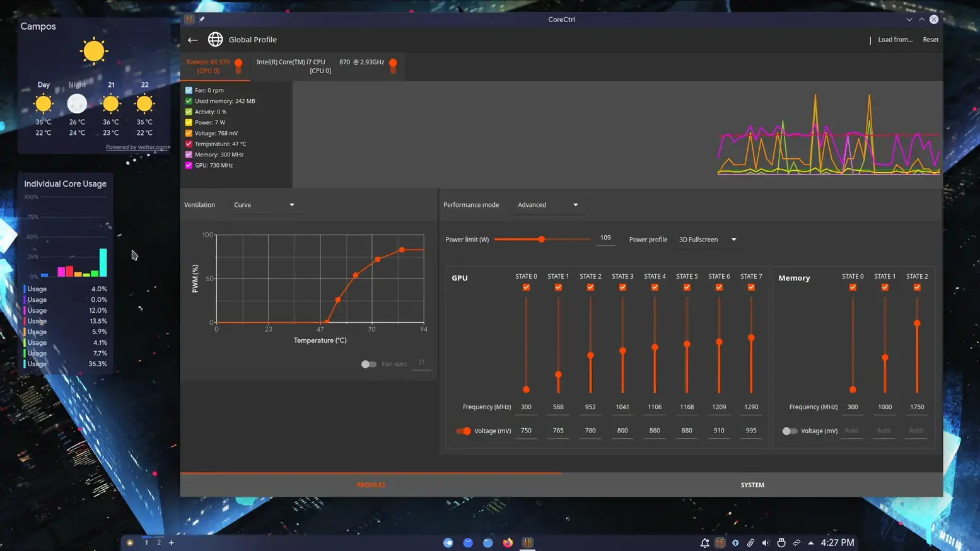Screen dimensions: 980x551
Task: Uncheck the Memory: 300 MHz graph checkbox
Action: click(189, 154)
